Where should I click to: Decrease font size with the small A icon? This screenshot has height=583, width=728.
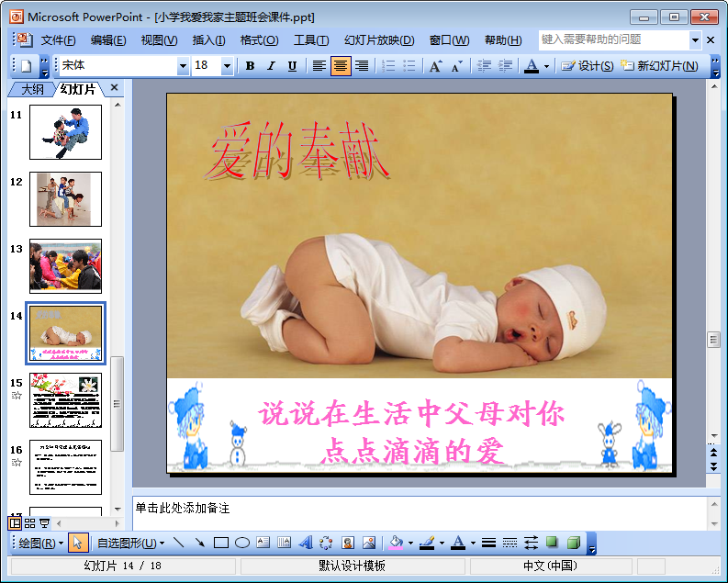point(457,66)
